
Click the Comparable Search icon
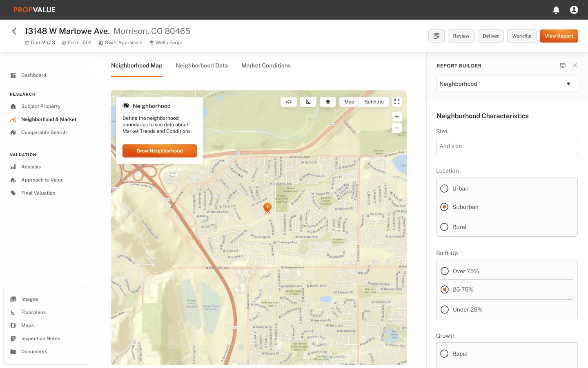click(x=13, y=132)
